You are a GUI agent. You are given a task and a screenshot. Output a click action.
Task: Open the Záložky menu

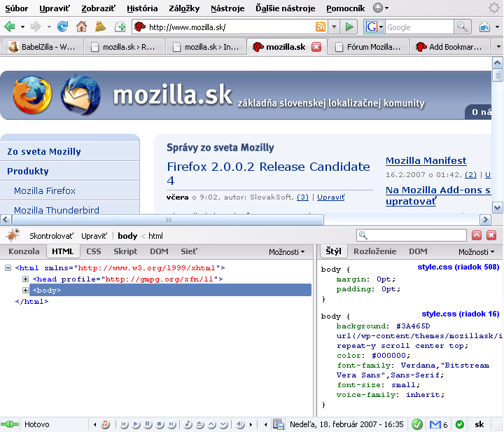click(184, 8)
